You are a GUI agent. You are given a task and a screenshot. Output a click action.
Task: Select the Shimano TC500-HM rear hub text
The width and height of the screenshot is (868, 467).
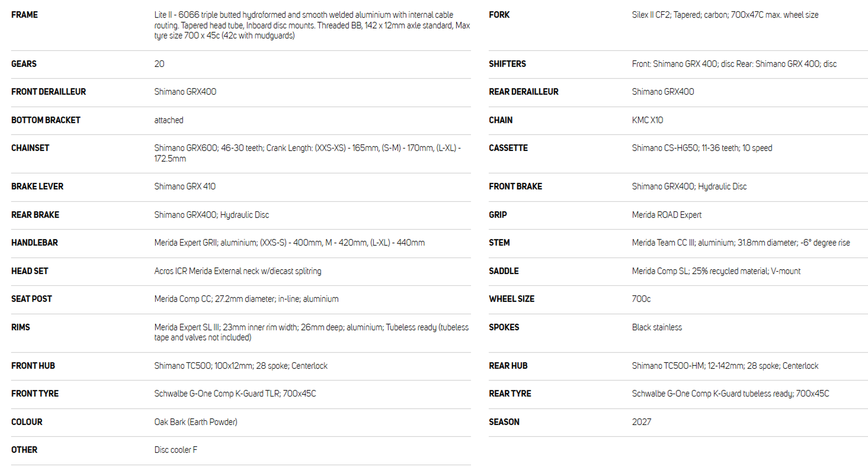coord(725,366)
